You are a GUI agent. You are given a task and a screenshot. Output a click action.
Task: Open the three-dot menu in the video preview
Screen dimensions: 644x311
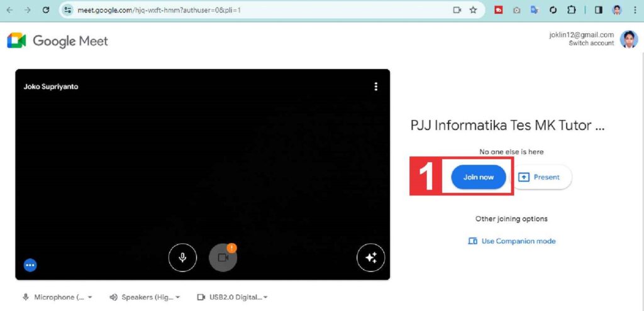[376, 87]
